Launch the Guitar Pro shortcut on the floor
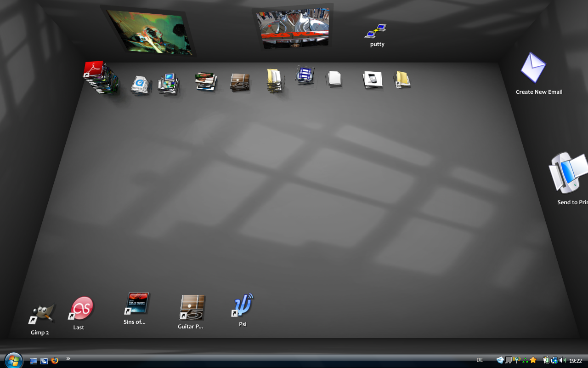The height and width of the screenshot is (368, 588). pos(192,308)
